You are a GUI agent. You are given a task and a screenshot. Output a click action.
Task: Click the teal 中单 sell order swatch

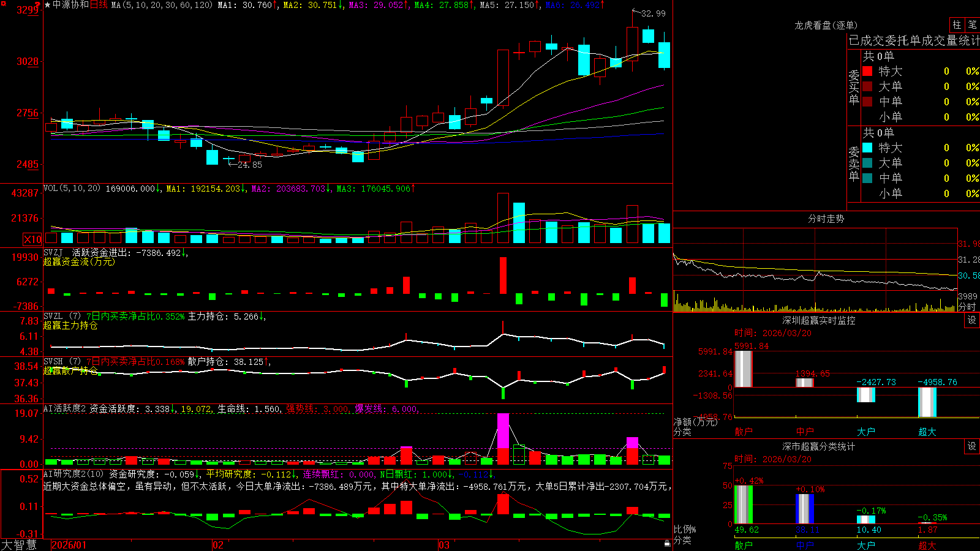[867, 178]
